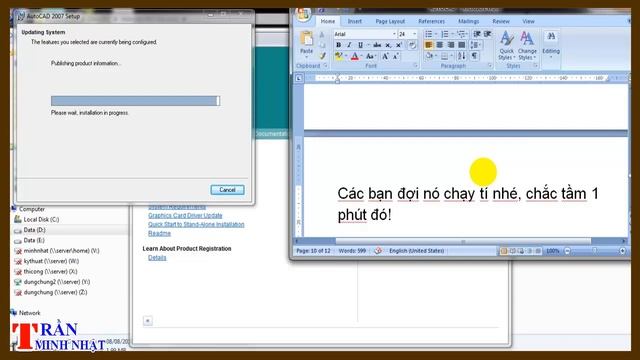Switch to the References tab

(x=431, y=21)
